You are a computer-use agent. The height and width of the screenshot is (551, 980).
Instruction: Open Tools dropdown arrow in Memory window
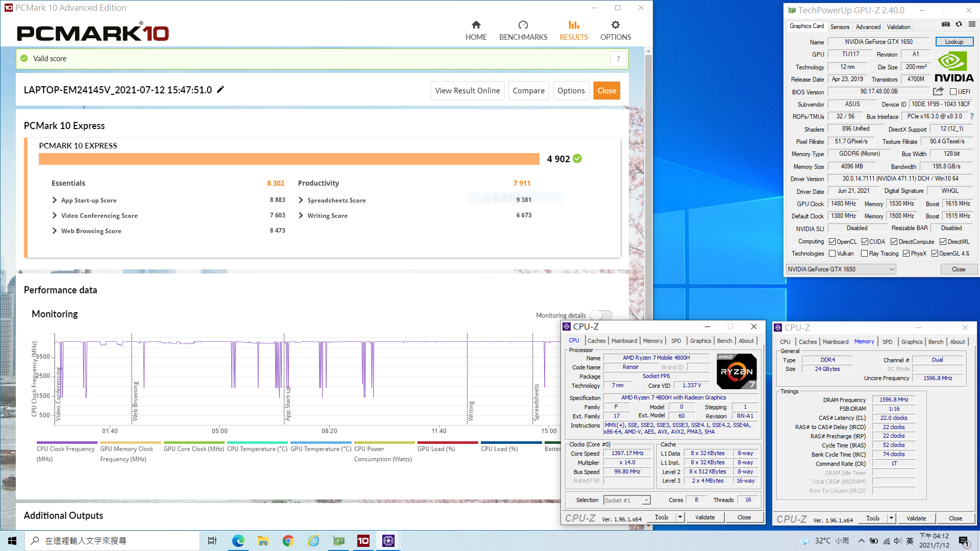(x=891, y=518)
